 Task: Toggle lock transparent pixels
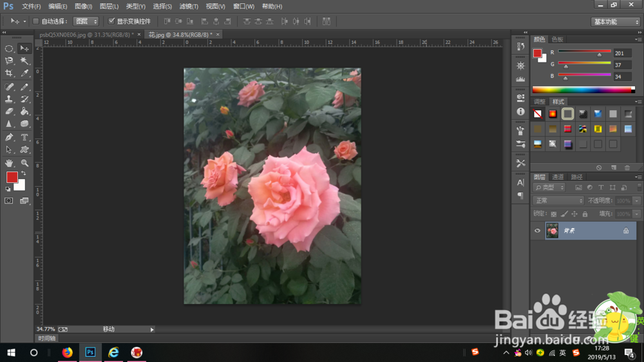tap(554, 214)
